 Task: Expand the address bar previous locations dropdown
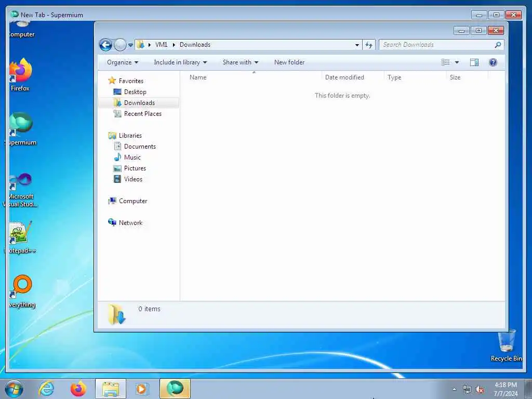tap(357, 45)
